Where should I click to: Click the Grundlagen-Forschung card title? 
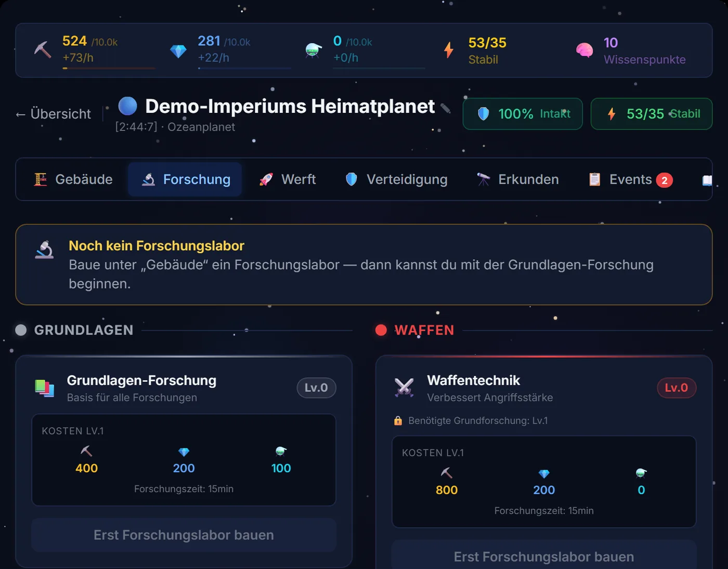141,380
